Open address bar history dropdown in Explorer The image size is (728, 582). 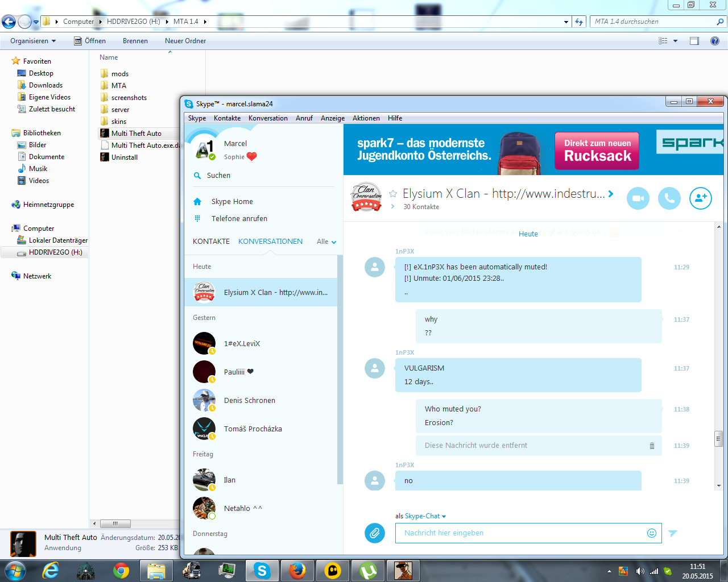click(x=566, y=22)
